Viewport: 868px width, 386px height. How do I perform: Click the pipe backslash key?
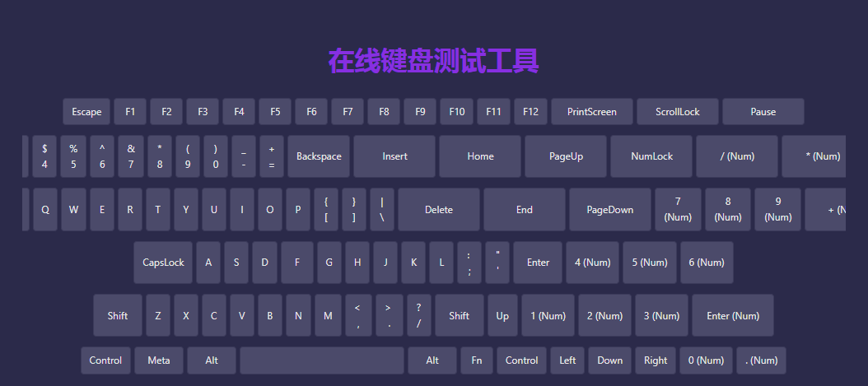(x=382, y=210)
